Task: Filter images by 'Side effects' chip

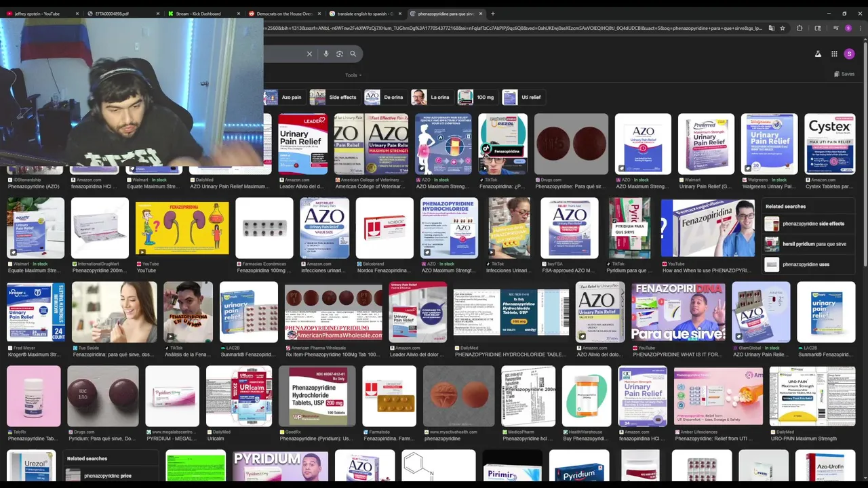Action: click(334, 97)
